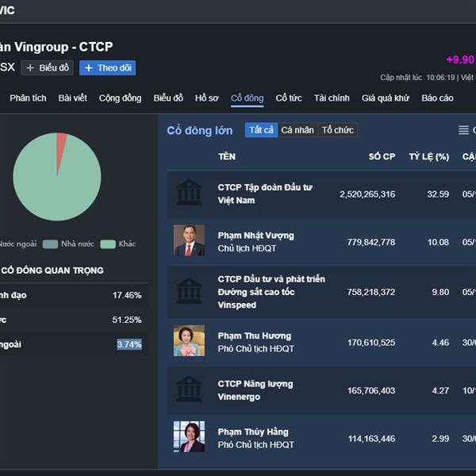Click the Theo dõi follow button

pyautogui.click(x=107, y=67)
